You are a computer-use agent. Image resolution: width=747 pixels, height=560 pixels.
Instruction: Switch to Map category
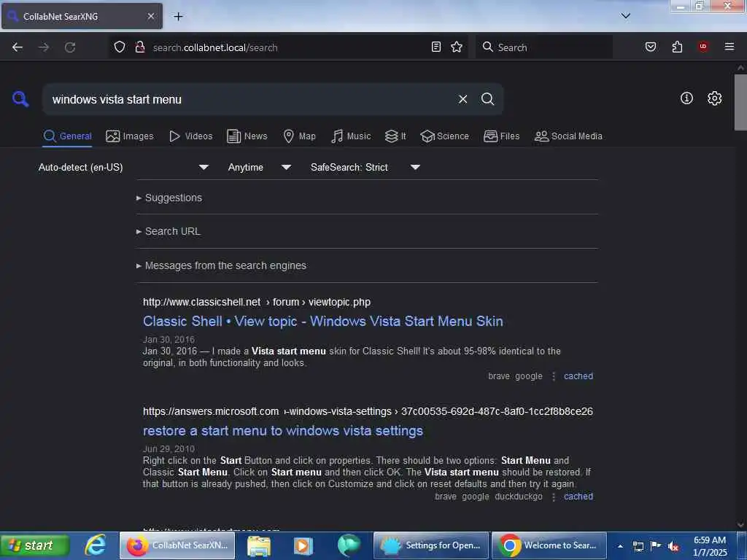pos(300,136)
